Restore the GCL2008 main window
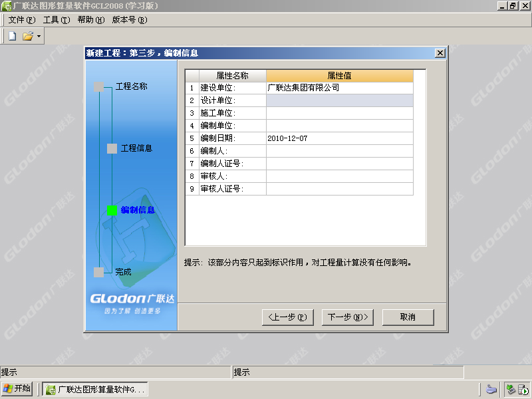The width and height of the screenshot is (532, 399). [x=513, y=5]
